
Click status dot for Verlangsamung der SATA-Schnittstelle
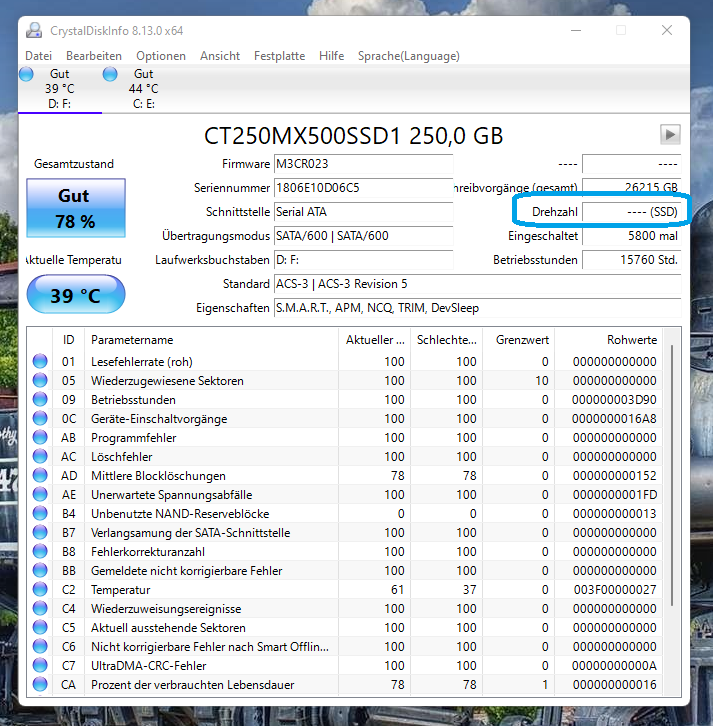point(40,532)
